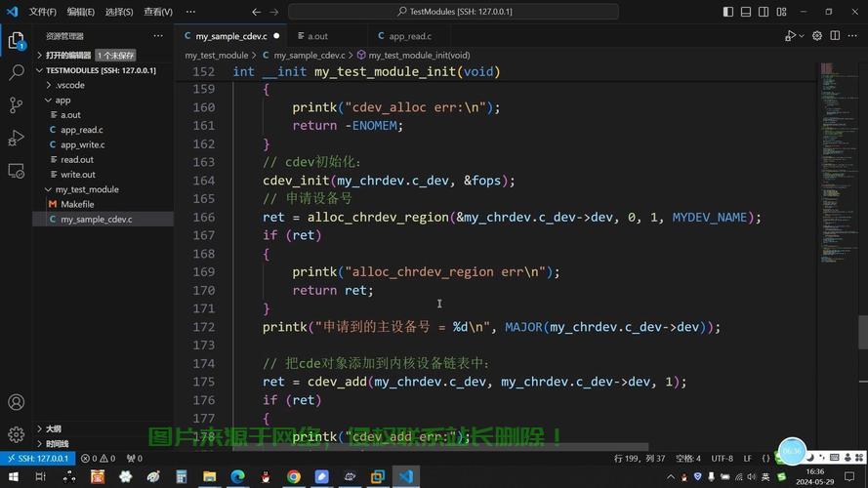Image resolution: width=868 pixels, height=488 pixels.
Task: Toggle the bottom panel layout button
Action: point(745,12)
